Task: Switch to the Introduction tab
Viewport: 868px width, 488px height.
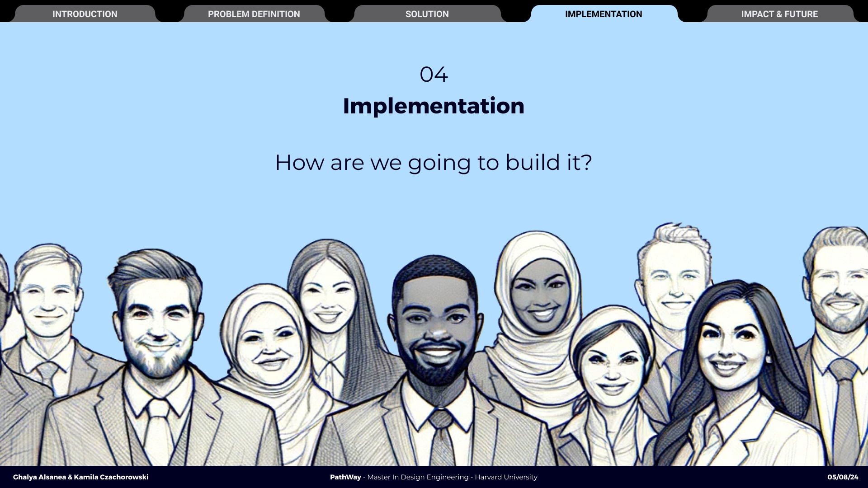Action: (85, 14)
